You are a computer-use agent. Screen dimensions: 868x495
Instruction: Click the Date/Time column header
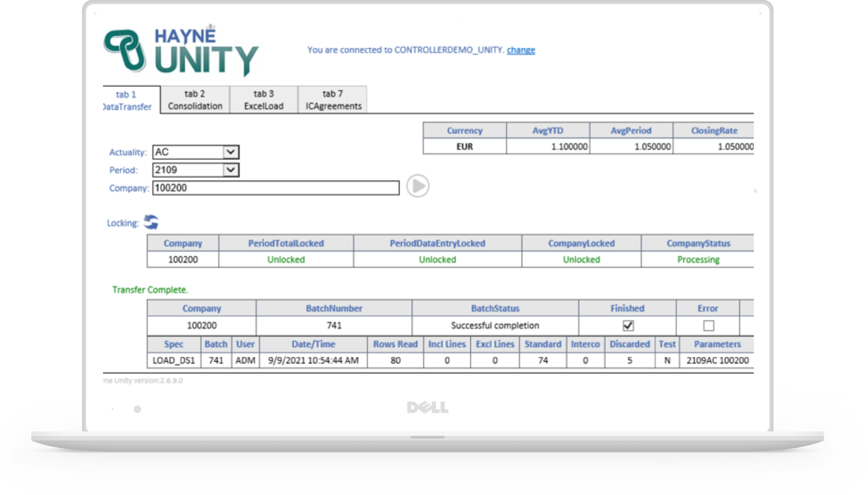click(314, 344)
